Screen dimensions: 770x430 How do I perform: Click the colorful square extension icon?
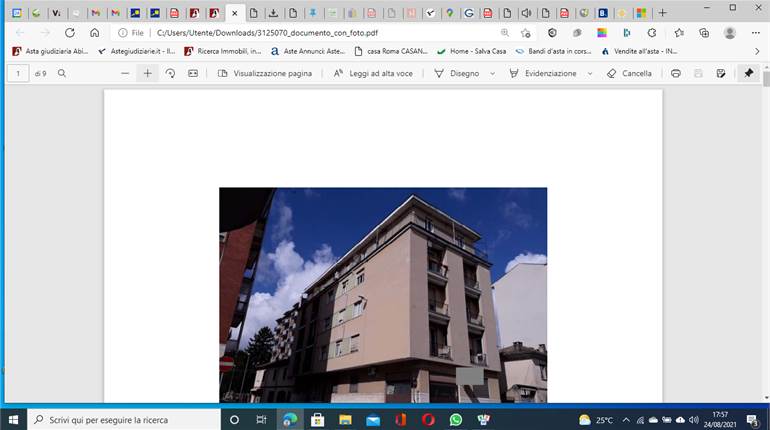click(602, 33)
